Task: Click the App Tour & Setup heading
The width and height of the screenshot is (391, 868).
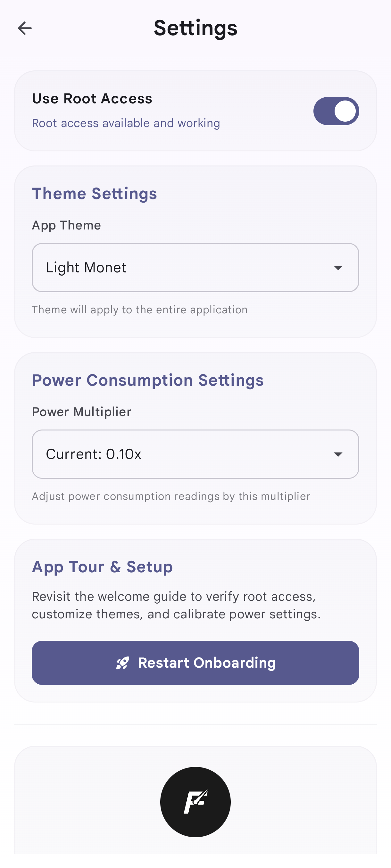Action: [x=102, y=567]
